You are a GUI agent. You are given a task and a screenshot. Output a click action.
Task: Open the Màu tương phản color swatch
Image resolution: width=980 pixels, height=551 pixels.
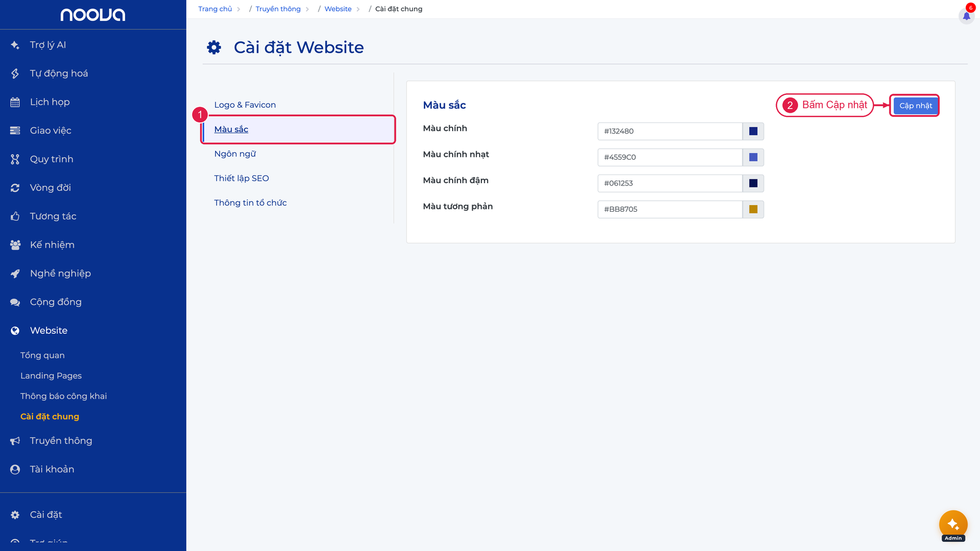pos(753,209)
